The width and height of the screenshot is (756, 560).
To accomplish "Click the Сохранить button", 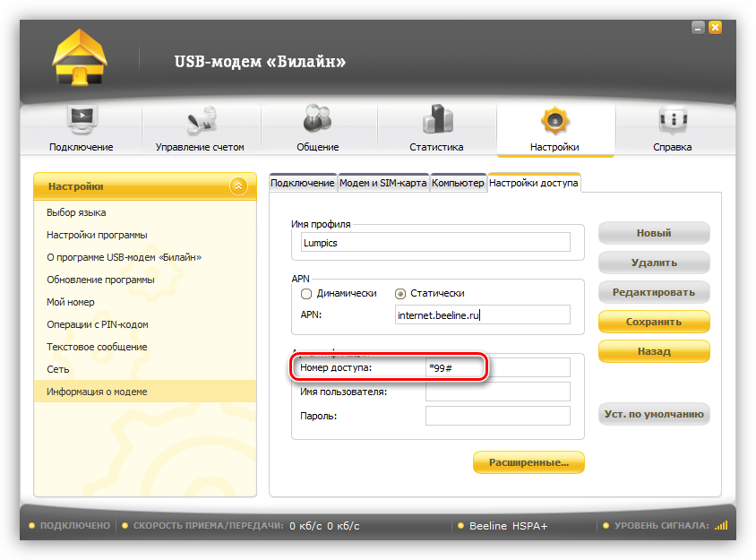I will [654, 322].
